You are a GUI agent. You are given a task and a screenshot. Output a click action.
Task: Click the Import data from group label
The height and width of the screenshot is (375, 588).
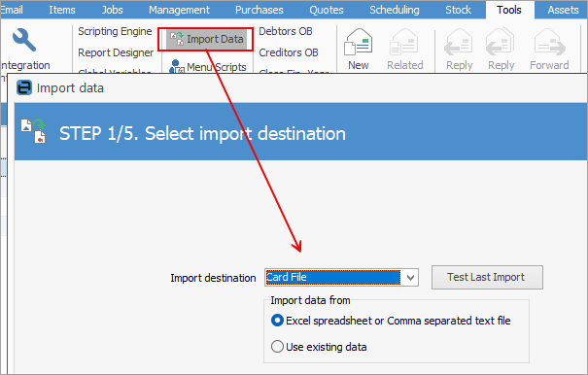coord(310,300)
